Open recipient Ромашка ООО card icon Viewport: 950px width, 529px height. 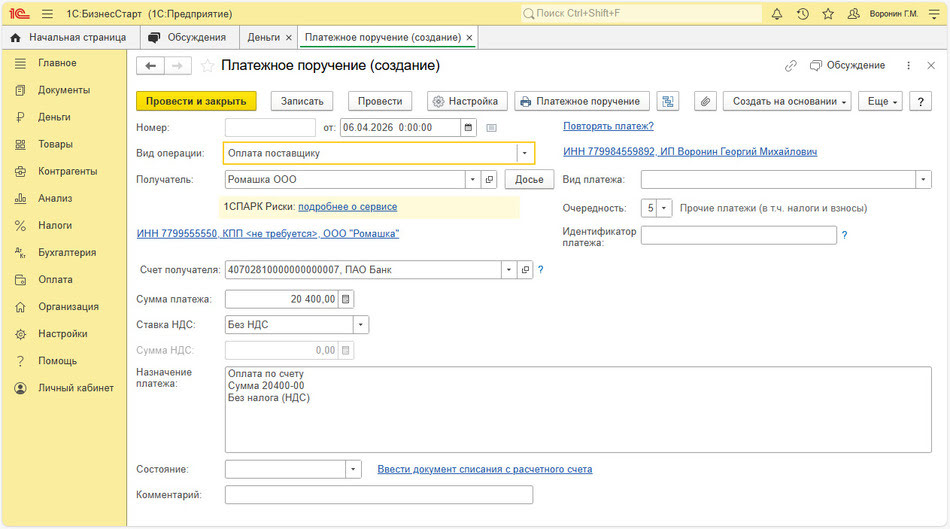(489, 179)
